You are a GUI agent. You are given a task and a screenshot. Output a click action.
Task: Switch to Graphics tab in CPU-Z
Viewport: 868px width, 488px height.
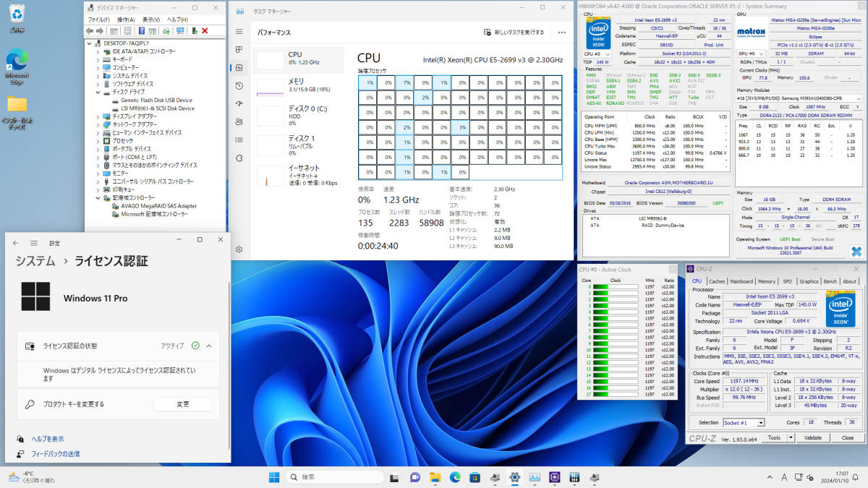tap(809, 281)
